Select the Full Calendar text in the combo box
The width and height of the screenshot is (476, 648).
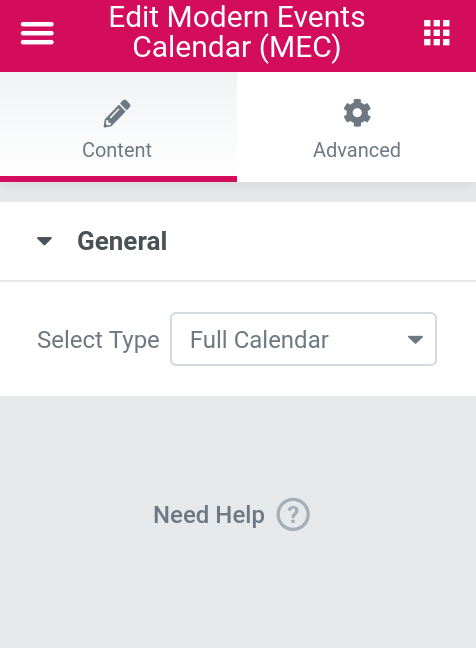[259, 340]
